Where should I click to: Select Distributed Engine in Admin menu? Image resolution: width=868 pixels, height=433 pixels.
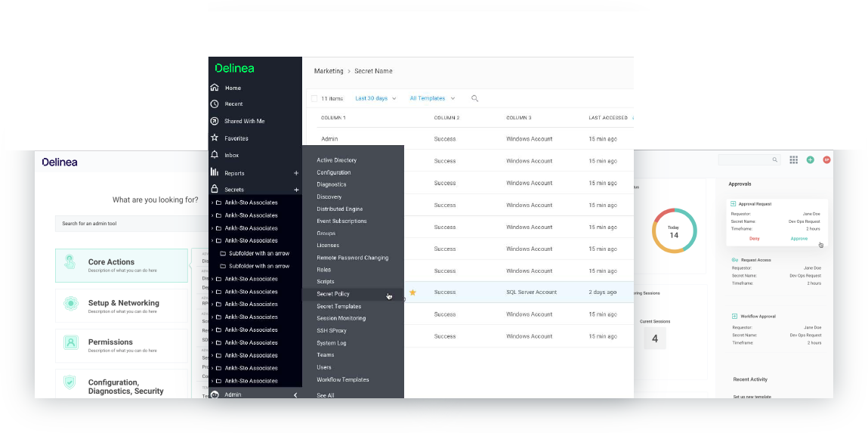tap(340, 209)
